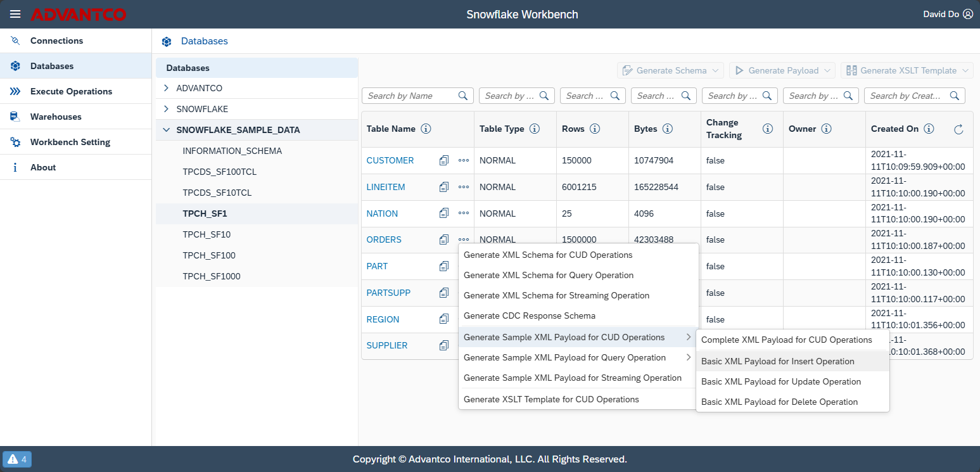980x472 pixels.
Task: Click the warning notifications badge showing 4
Action: [x=17, y=459]
